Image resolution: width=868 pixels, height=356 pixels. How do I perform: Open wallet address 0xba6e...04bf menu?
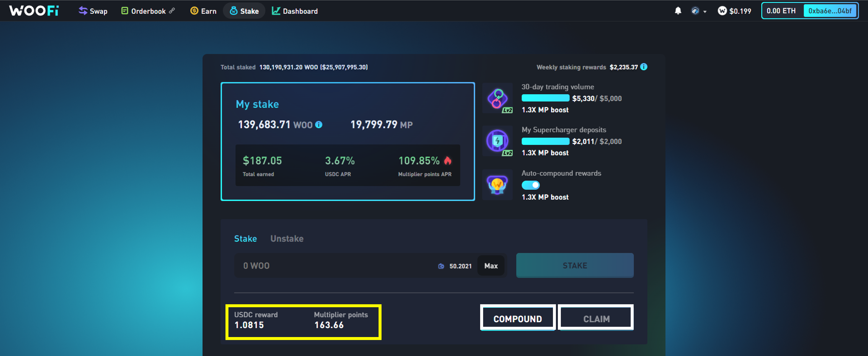tap(830, 11)
